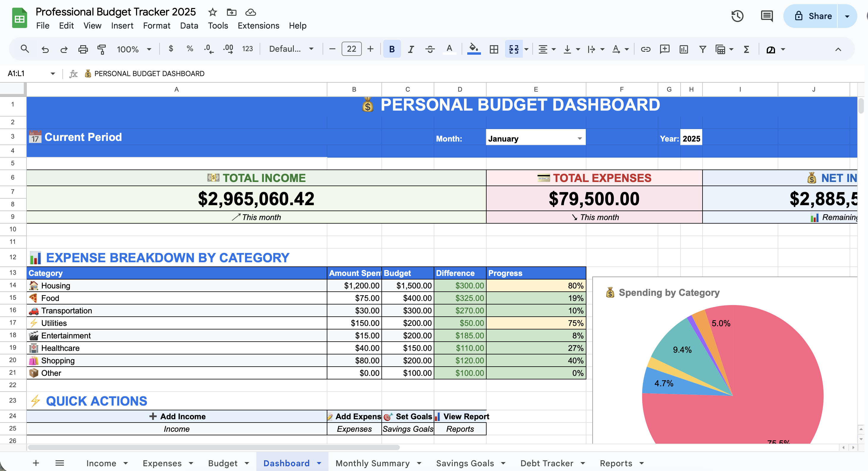Open the Default font dropdown
The image size is (868, 471).
pos(291,49)
